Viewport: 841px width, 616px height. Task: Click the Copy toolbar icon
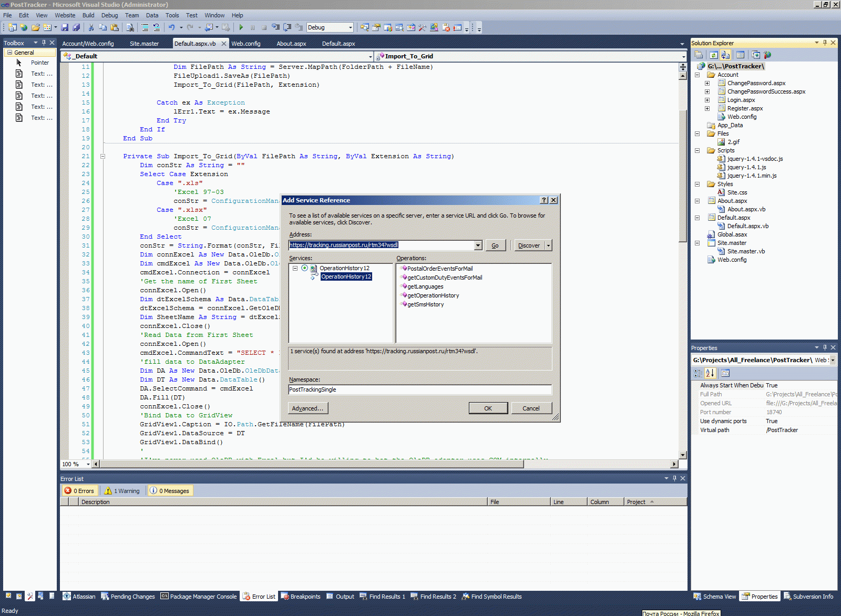pyautogui.click(x=102, y=27)
